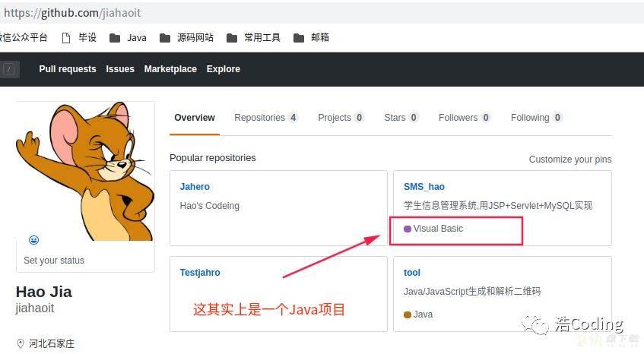644x354 pixels.
Task: Click the Popular repositories heading
Action: [213, 157]
